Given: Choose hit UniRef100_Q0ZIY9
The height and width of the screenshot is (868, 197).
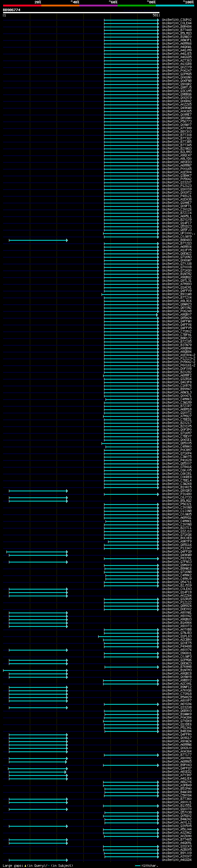Looking at the screenshot, I should coord(176,67).
